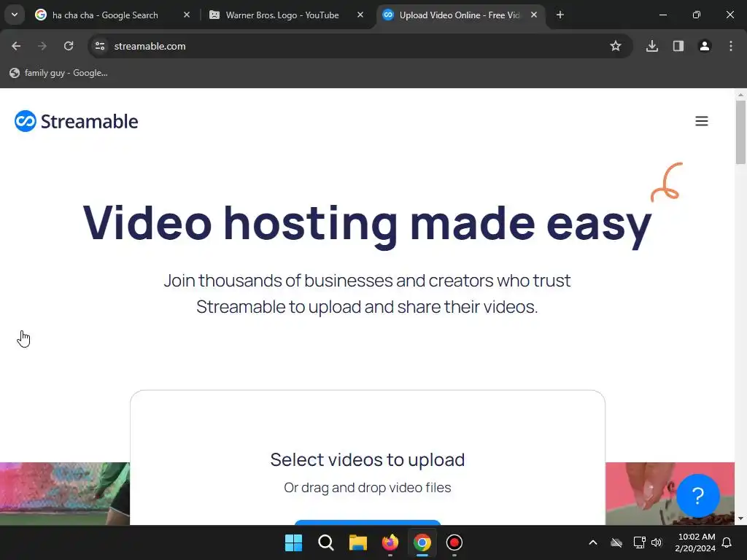Open the clock showing 10:02 AM
Image resolution: width=747 pixels, height=560 pixels.
click(695, 542)
